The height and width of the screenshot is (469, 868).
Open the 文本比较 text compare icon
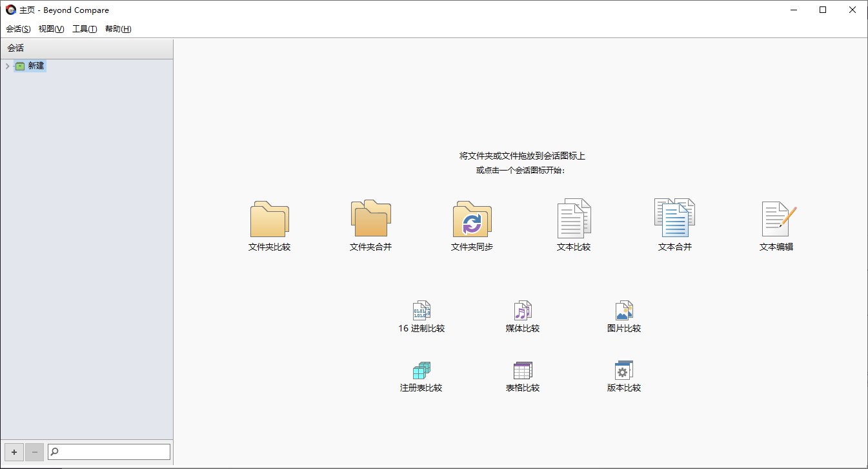coord(574,220)
